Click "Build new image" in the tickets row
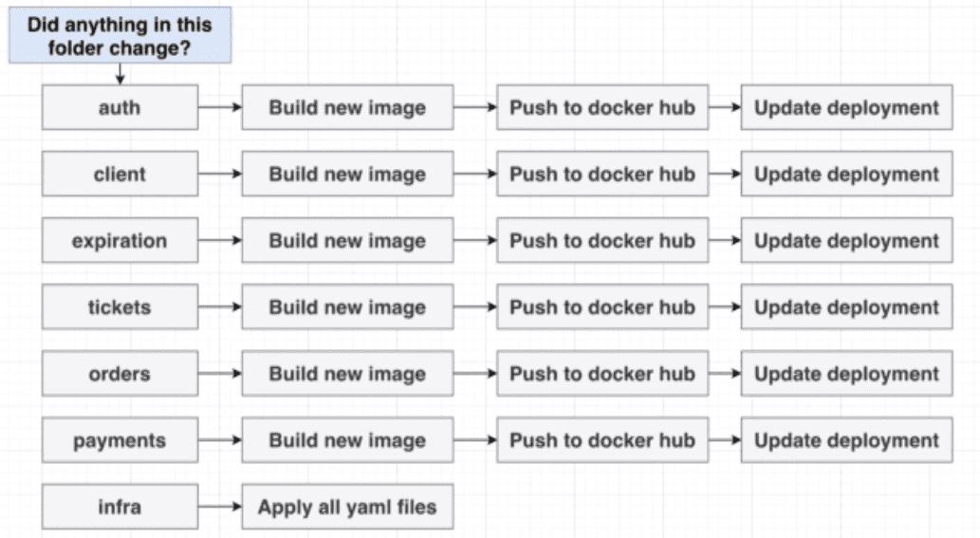Viewport: 980px width, 538px height. pyautogui.click(x=347, y=307)
